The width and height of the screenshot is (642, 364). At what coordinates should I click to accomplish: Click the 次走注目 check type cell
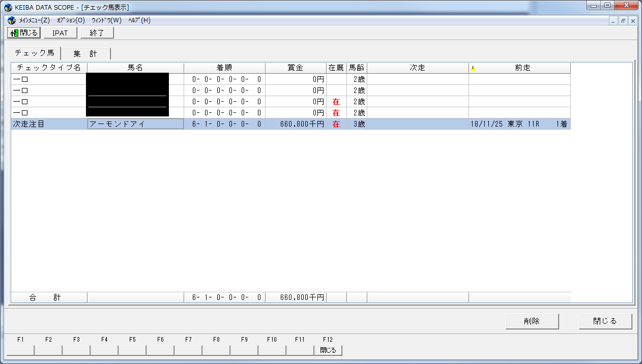coord(49,124)
